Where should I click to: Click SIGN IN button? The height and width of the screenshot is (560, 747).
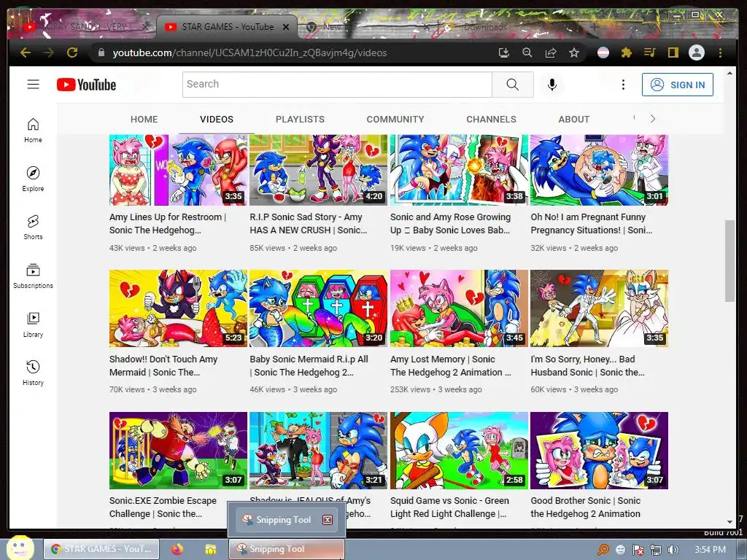click(x=677, y=85)
